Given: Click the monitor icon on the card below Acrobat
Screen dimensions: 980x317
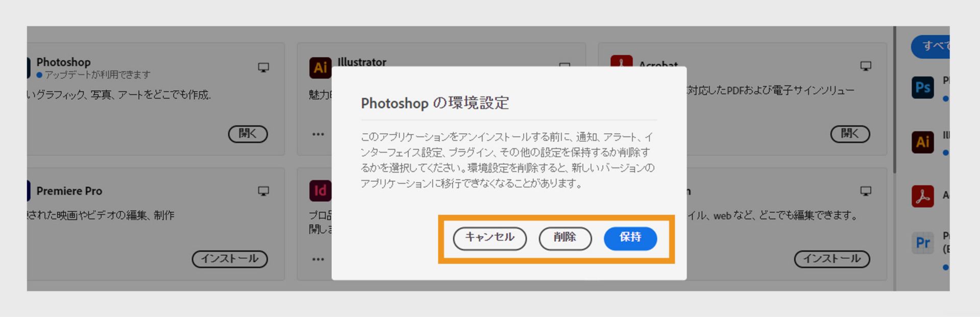Looking at the screenshot, I should 866,191.
